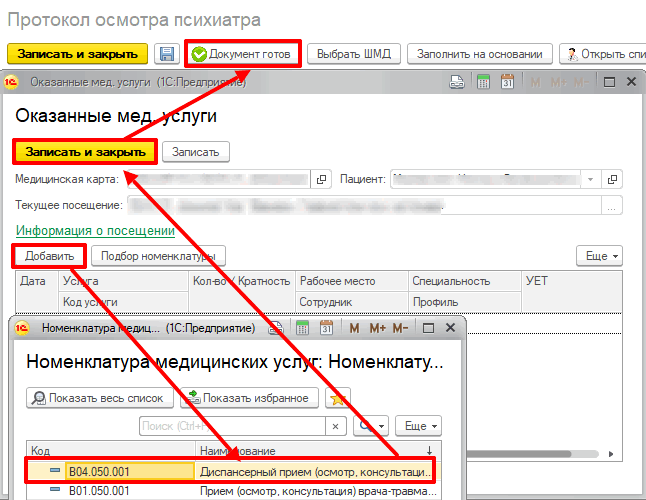
Task: Open the Еще menu in Номенклатура window
Action: (422, 426)
